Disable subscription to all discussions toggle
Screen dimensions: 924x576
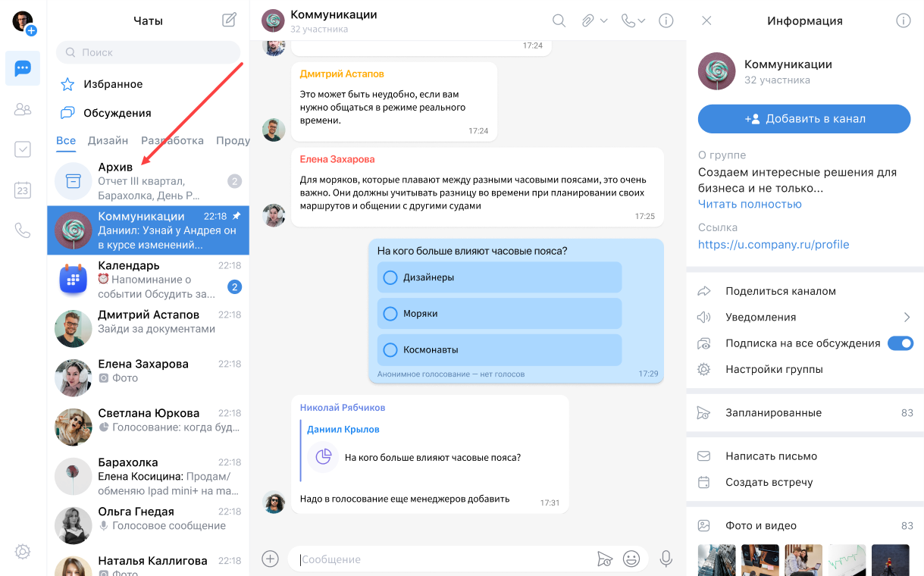click(901, 343)
